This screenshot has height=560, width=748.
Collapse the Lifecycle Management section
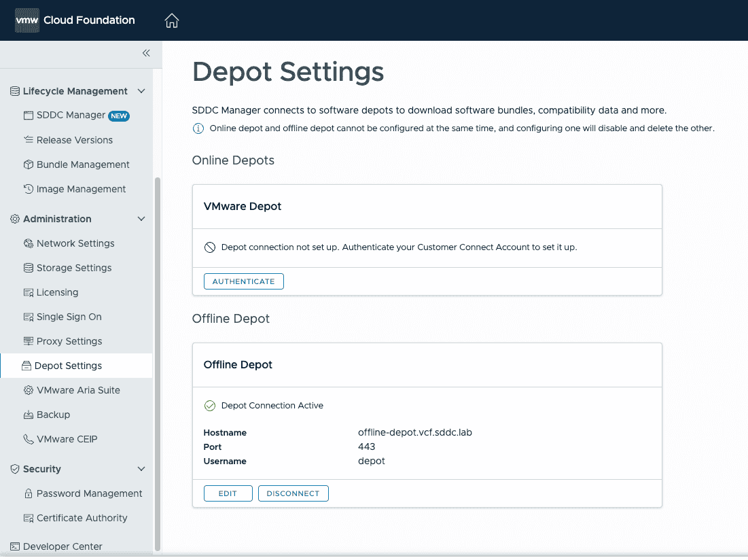click(141, 90)
